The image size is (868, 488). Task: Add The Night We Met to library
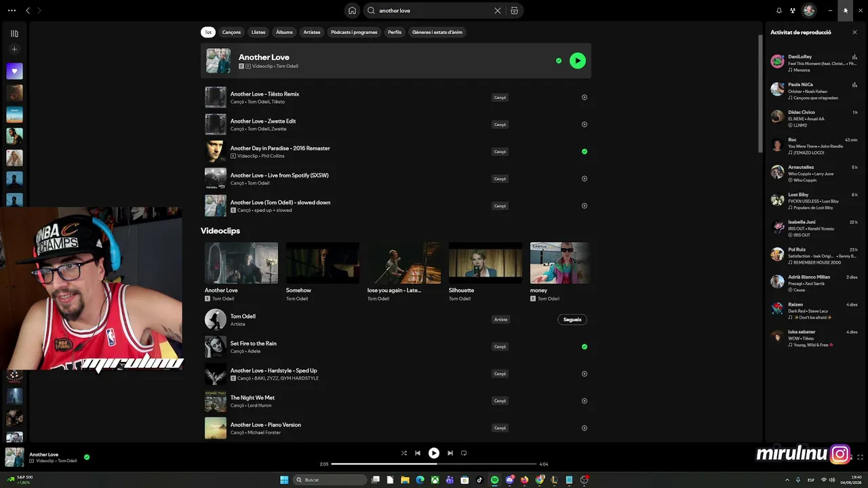[585, 401]
